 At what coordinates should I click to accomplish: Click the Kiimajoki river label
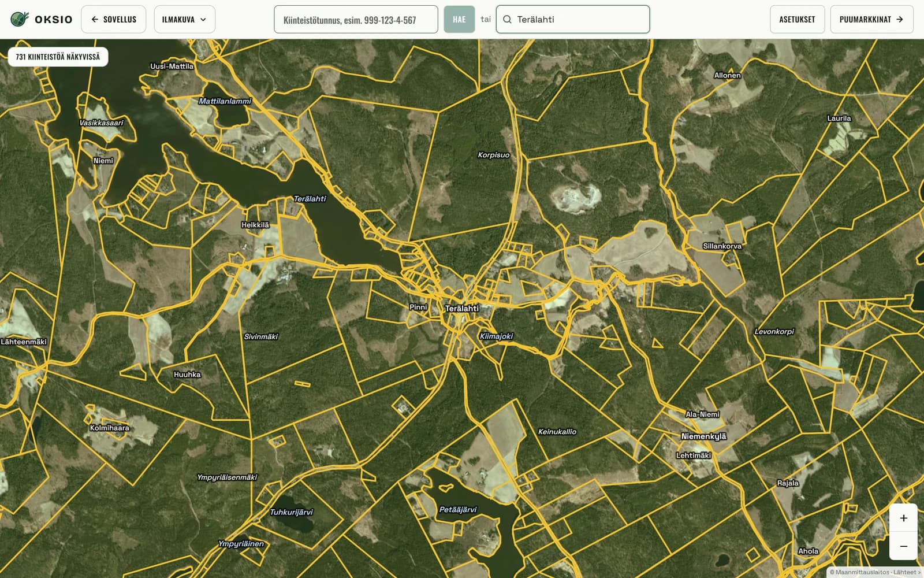[497, 336]
